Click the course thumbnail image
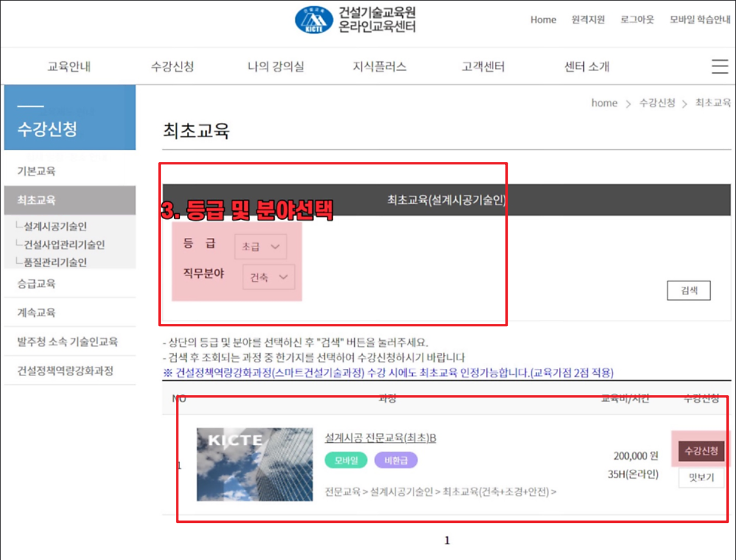The image size is (736, 560). pyautogui.click(x=254, y=466)
